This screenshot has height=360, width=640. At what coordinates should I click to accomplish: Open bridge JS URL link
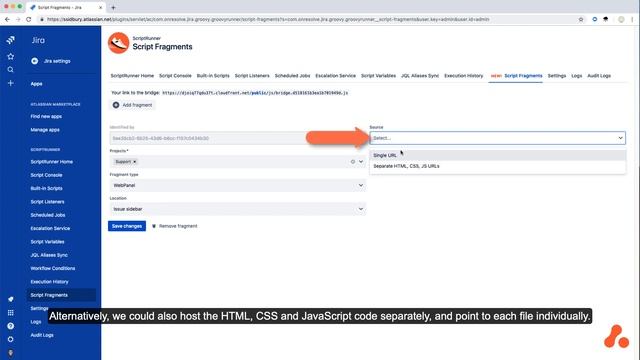coord(255,93)
